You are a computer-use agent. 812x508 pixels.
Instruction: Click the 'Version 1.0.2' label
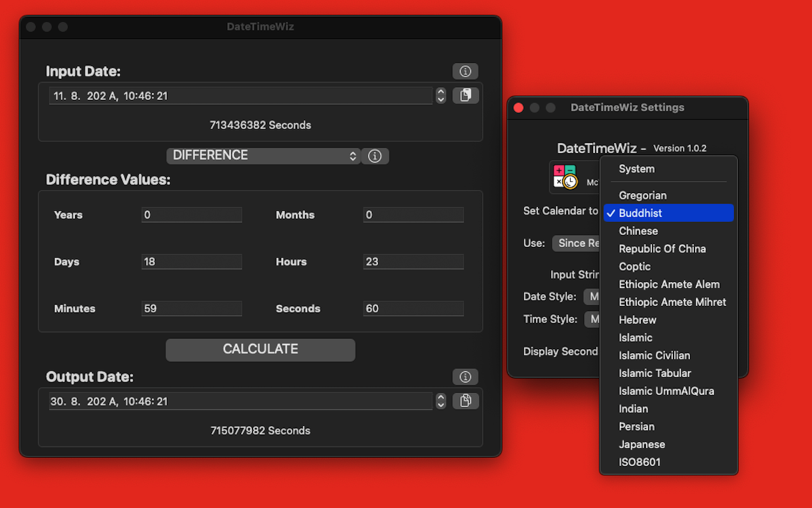point(680,148)
